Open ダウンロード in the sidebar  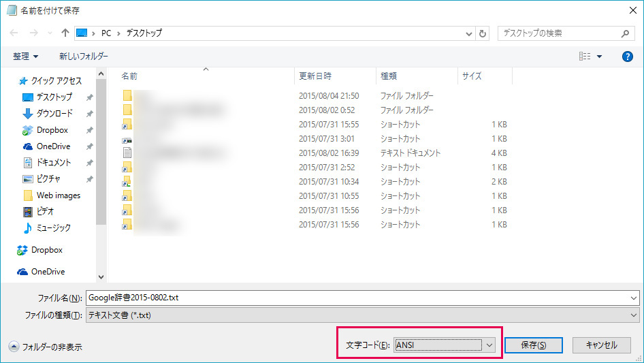point(48,114)
